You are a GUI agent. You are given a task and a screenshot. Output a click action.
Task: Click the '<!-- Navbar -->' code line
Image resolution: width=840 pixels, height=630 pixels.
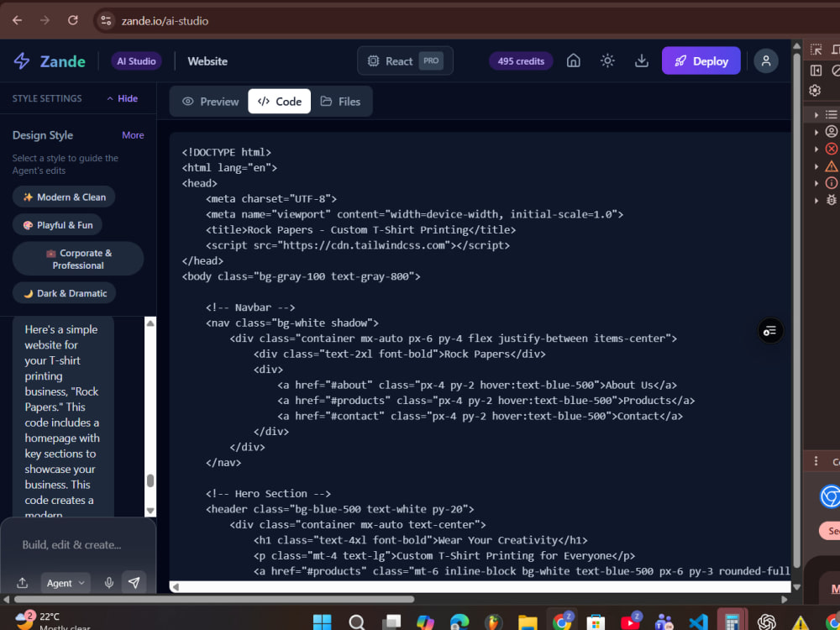pyautogui.click(x=250, y=307)
